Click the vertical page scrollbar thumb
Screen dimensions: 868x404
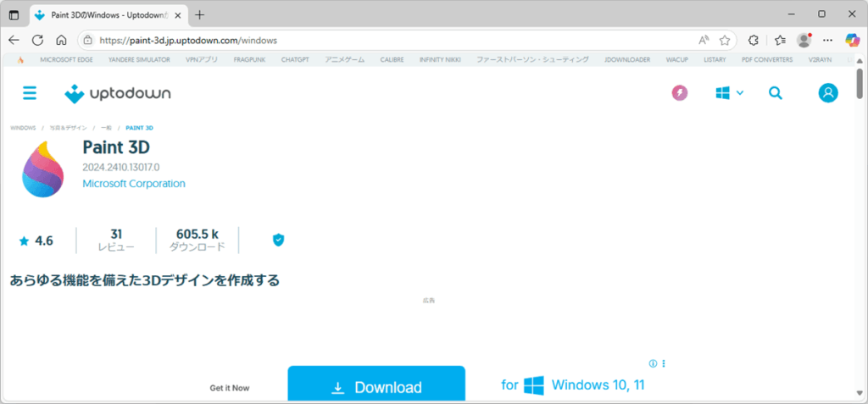click(860, 83)
